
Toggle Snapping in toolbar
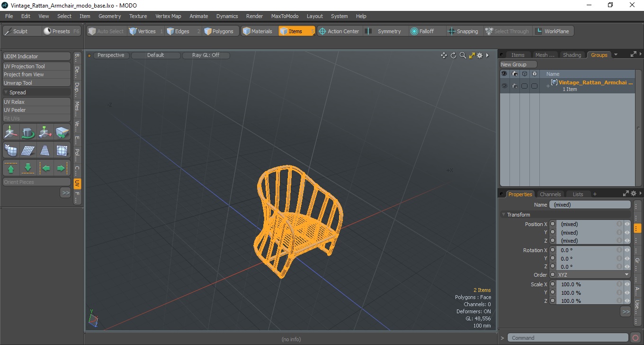(x=463, y=31)
